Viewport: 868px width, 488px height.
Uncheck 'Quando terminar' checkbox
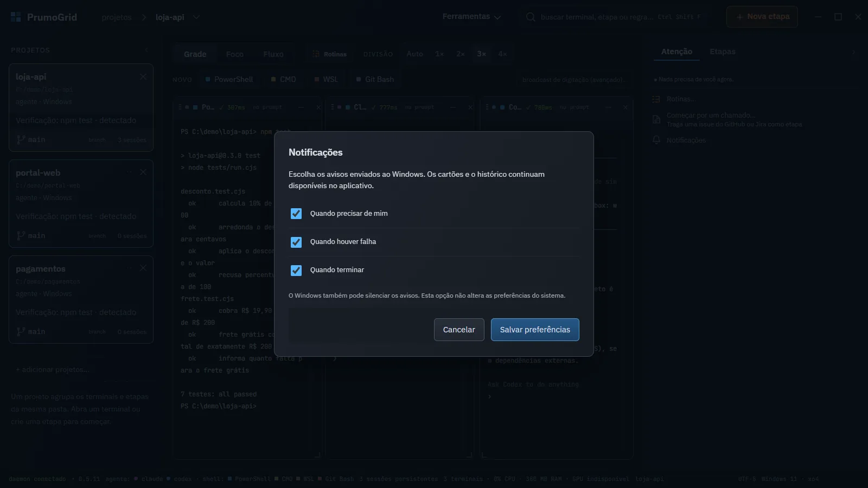[296, 270]
